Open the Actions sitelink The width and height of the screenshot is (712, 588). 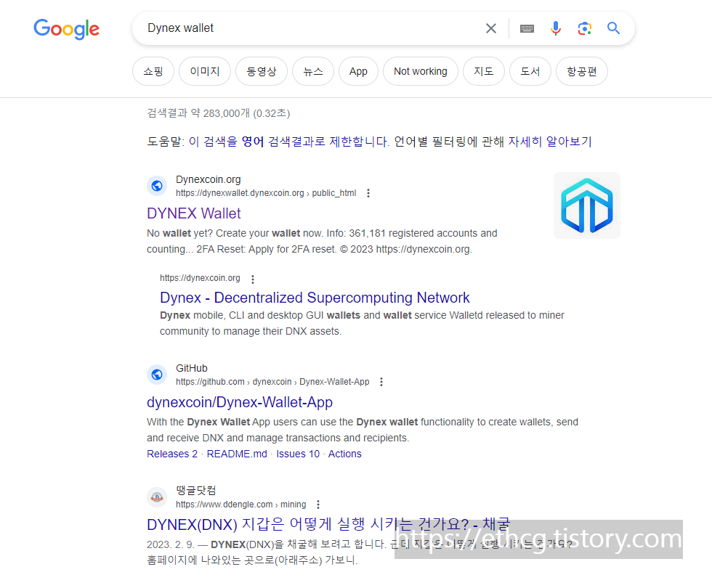coord(344,454)
